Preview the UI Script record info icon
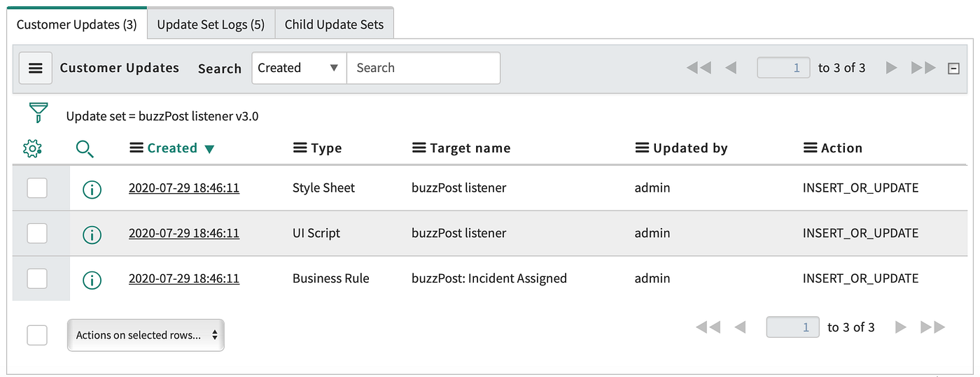Viewport: 980px width, 377px height. click(92, 234)
